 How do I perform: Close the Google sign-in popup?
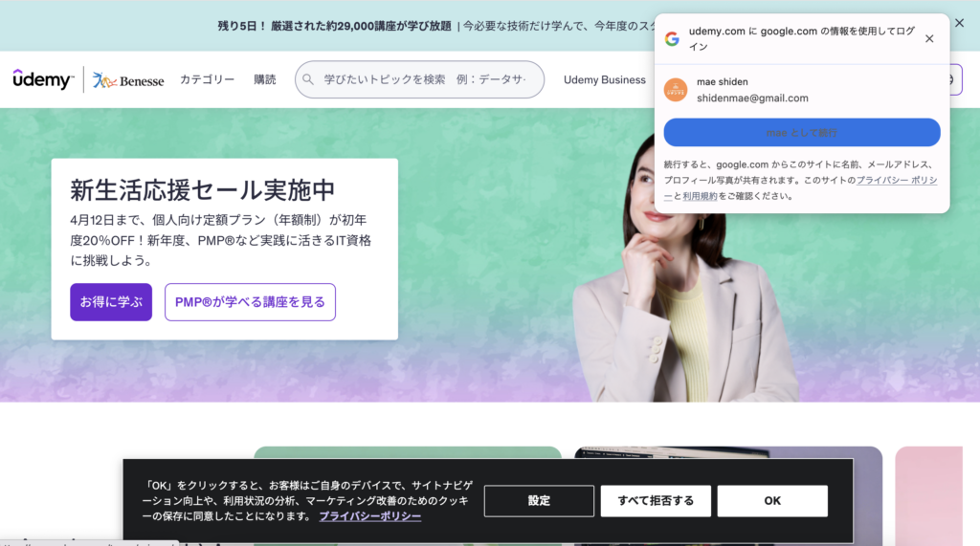929,39
